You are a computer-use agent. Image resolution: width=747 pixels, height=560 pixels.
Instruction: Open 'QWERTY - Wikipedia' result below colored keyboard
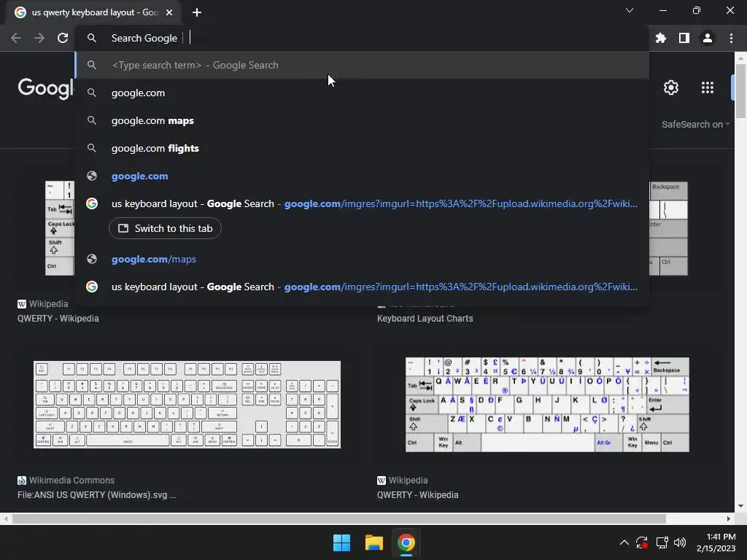[x=417, y=495]
